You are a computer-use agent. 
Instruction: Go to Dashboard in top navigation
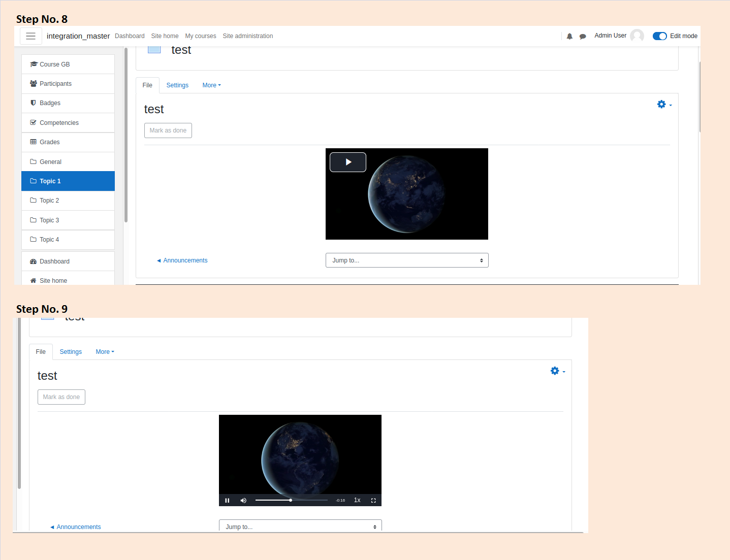(x=130, y=36)
